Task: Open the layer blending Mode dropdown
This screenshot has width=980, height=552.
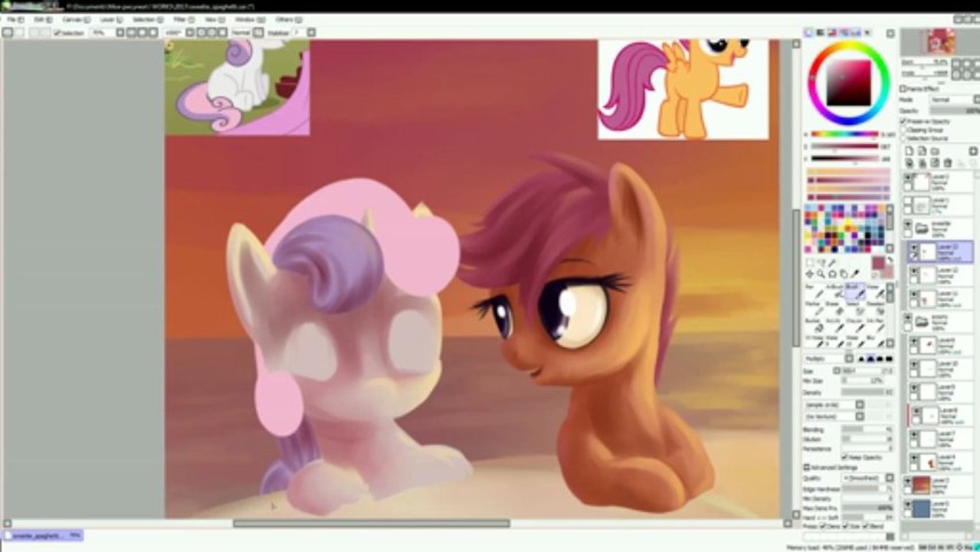Action: [953, 100]
